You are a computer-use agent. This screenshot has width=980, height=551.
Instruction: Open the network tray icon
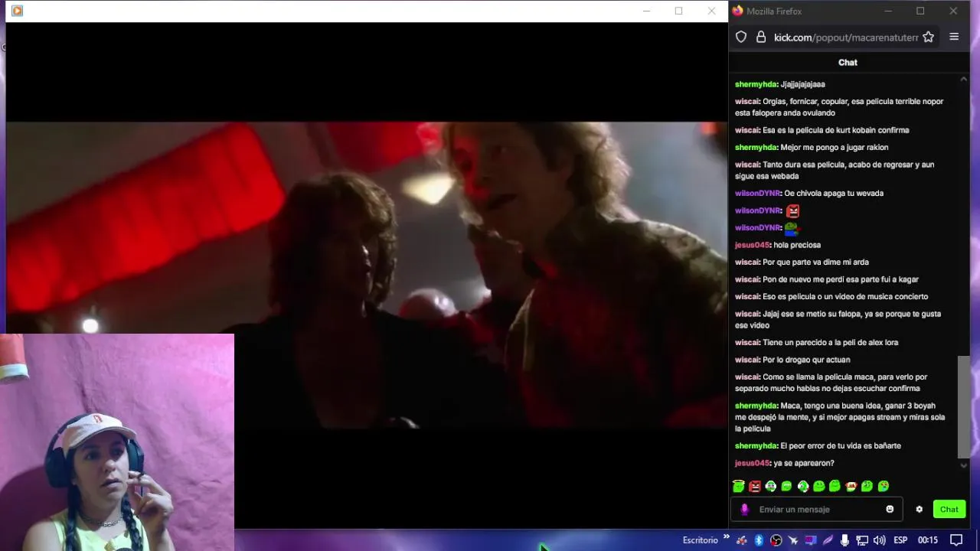[862, 540]
